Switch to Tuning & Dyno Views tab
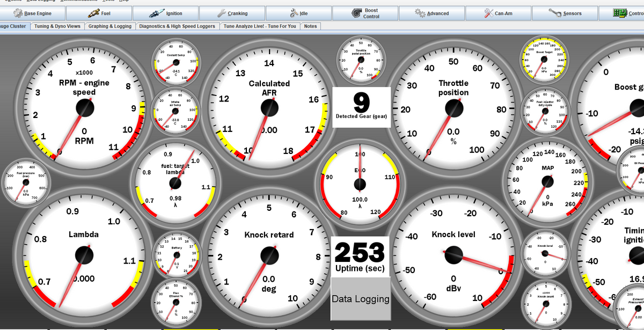Image resolution: width=644 pixels, height=330 pixels. [x=57, y=26]
